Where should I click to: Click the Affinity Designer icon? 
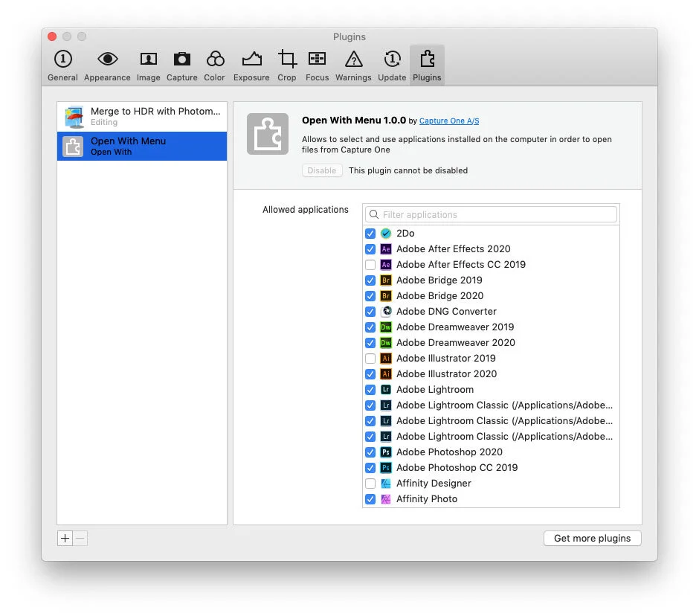point(386,483)
